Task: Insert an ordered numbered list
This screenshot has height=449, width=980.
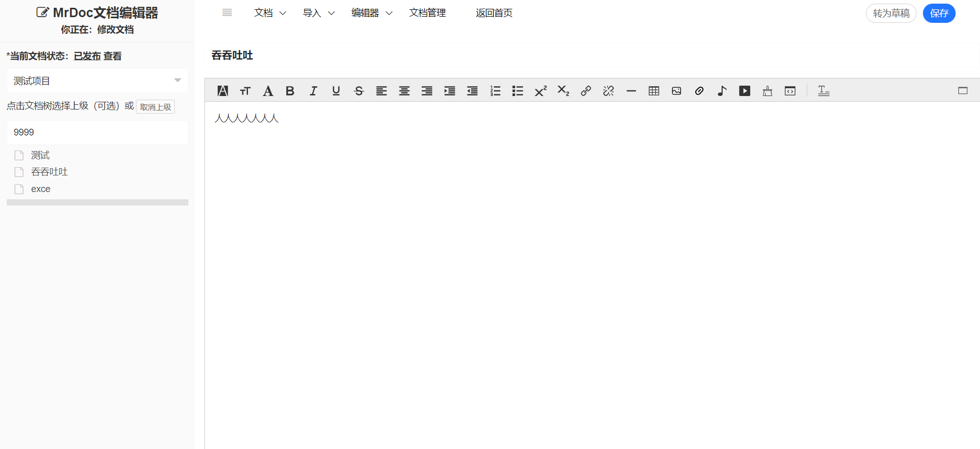Action: [x=495, y=91]
